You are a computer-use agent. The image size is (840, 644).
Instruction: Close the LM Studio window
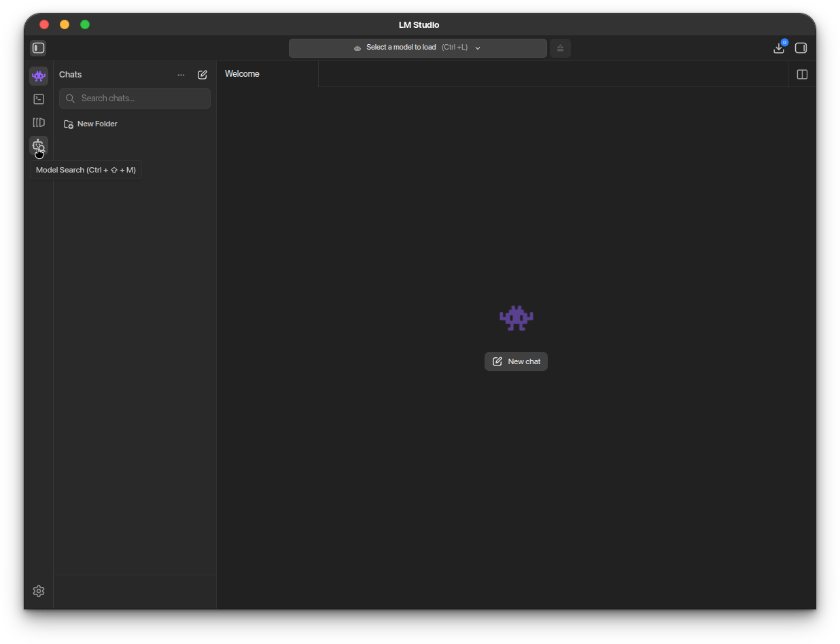coord(44,24)
